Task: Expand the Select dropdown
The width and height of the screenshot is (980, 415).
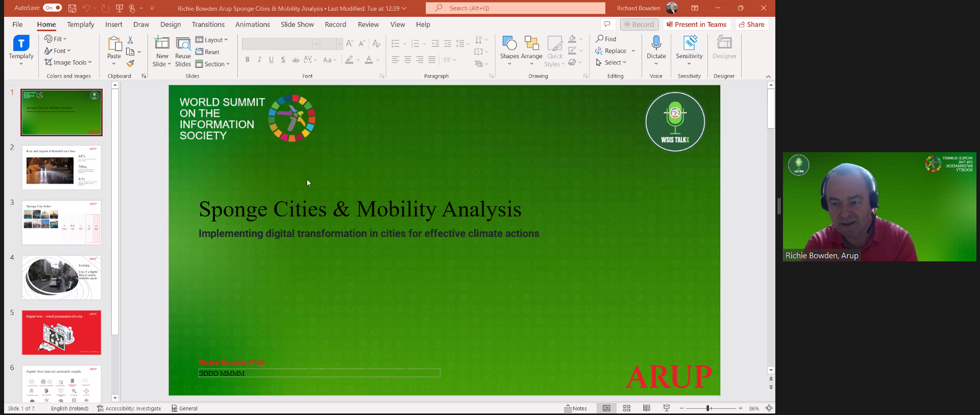Action: (x=611, y=62)
